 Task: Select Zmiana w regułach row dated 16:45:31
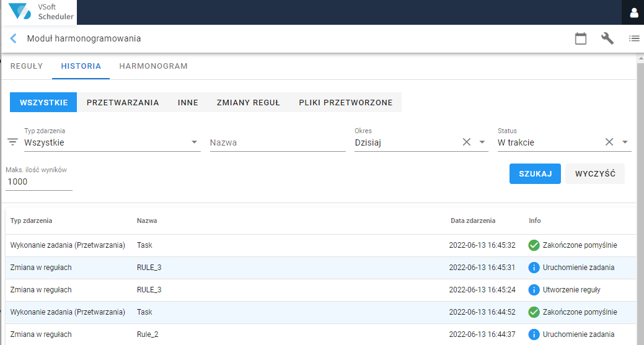(x=320, y=268)
